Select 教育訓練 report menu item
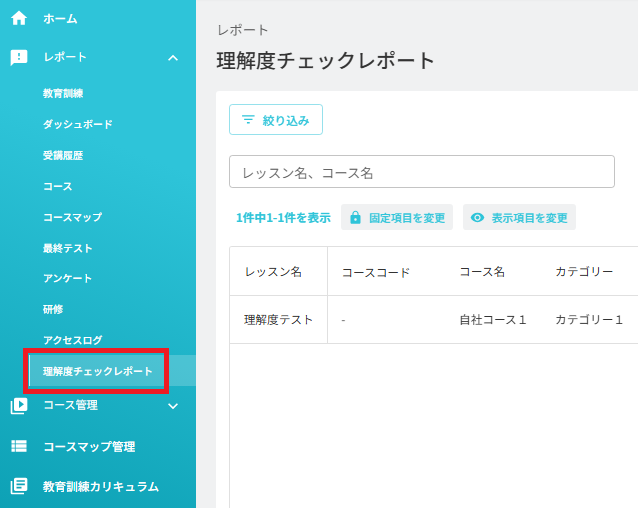 click(x=63, y=93)
